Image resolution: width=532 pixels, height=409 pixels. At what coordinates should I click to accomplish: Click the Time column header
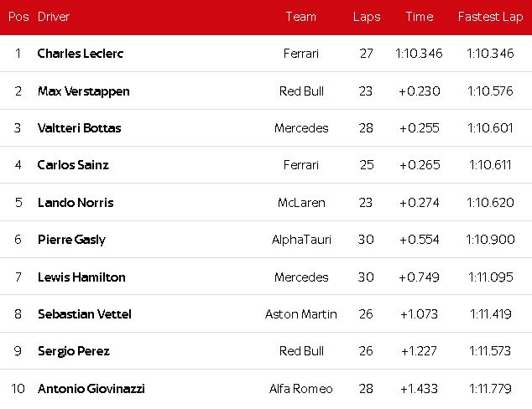pyautogui.click(x=419, y=17)
